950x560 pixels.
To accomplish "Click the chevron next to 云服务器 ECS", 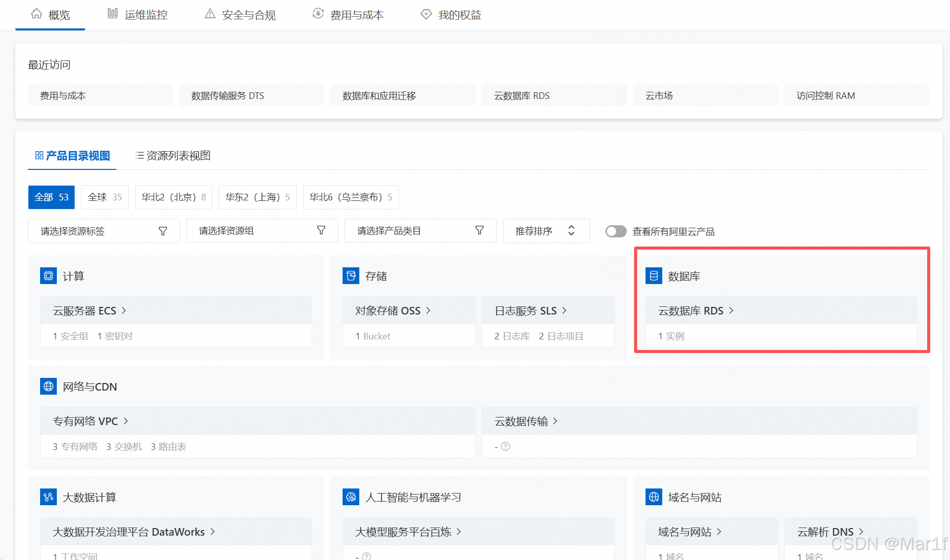I will [124, 310].
